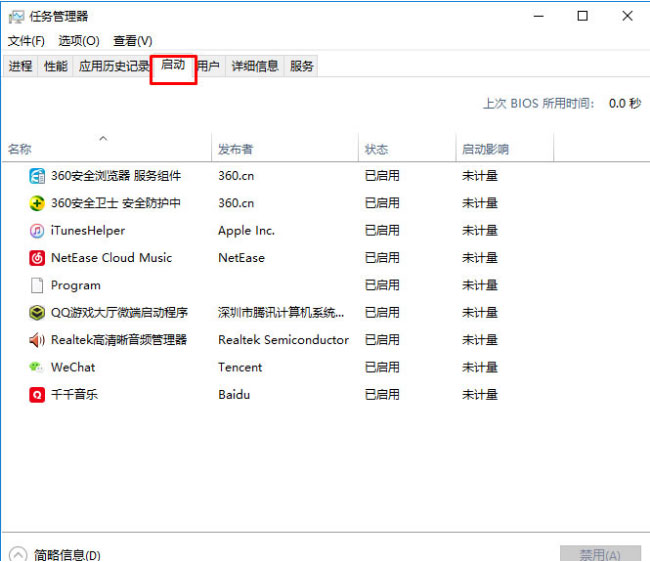Click the 360安全卫士 green shield icon
This screenshot has width=650, height=562.
[37, 203]
